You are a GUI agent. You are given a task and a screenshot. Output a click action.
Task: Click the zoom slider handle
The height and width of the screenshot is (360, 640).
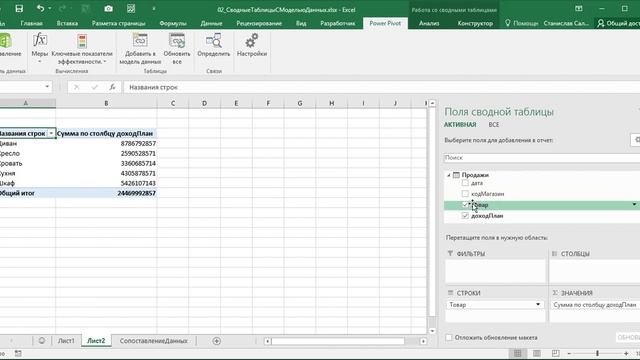coord(597,353)
